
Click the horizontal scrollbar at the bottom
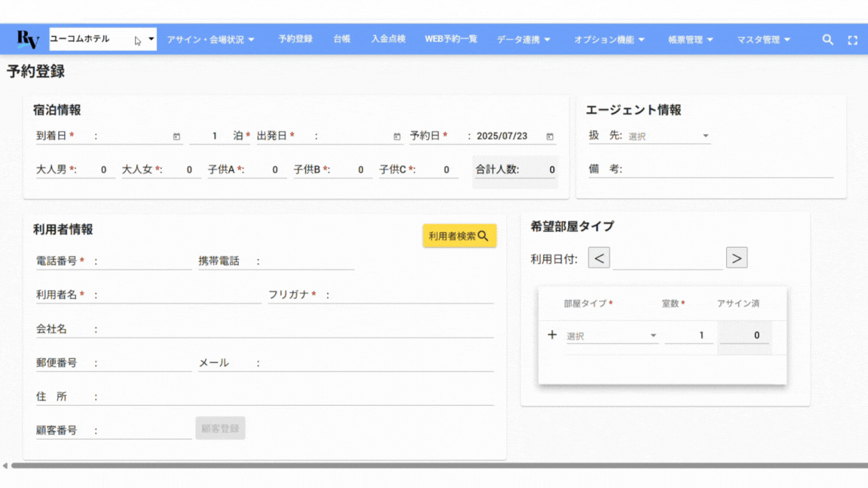click(x=437, y=465)
